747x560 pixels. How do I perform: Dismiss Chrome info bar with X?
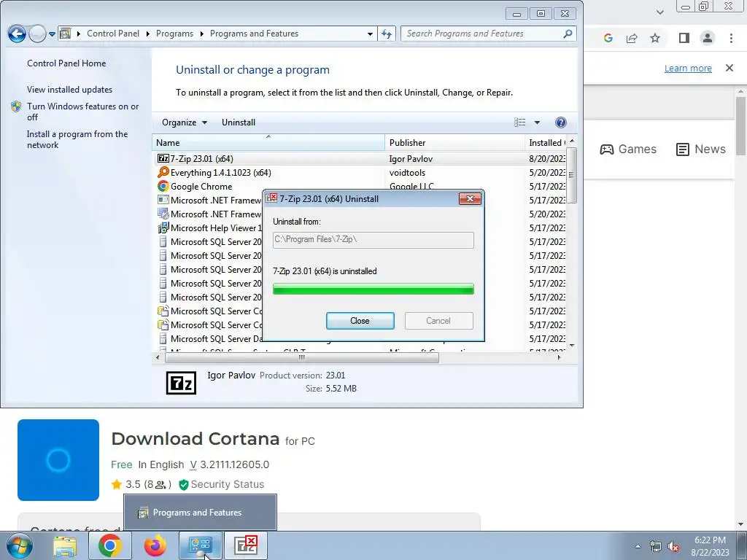(x=729, y=68)
